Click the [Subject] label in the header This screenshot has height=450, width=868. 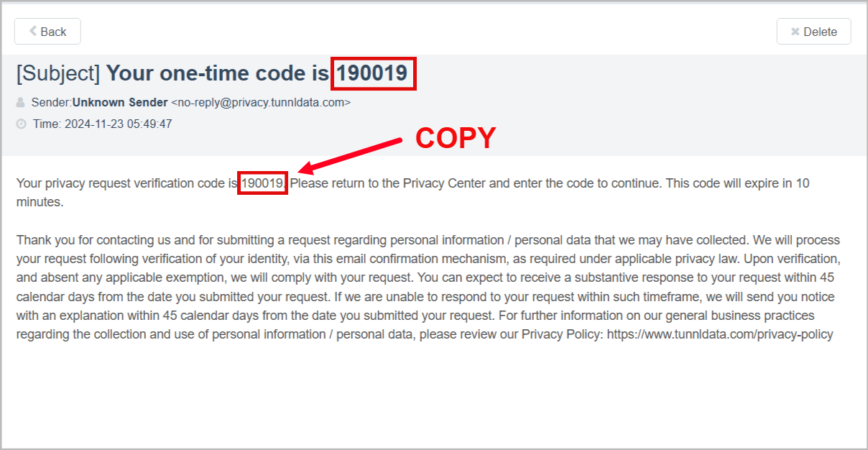point(58,73)
